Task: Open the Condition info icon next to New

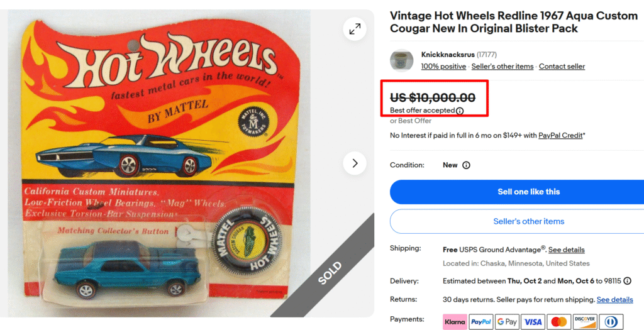Action: point(466,165)
